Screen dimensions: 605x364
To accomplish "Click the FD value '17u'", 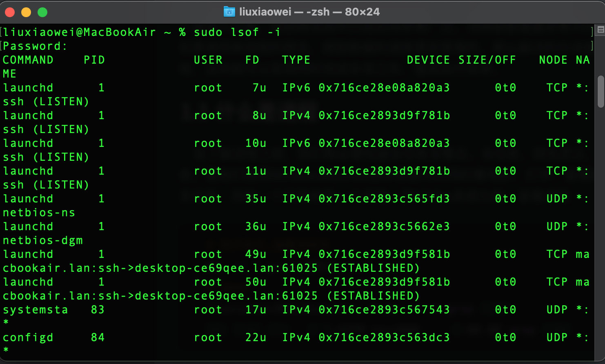I will coord(256,310).
